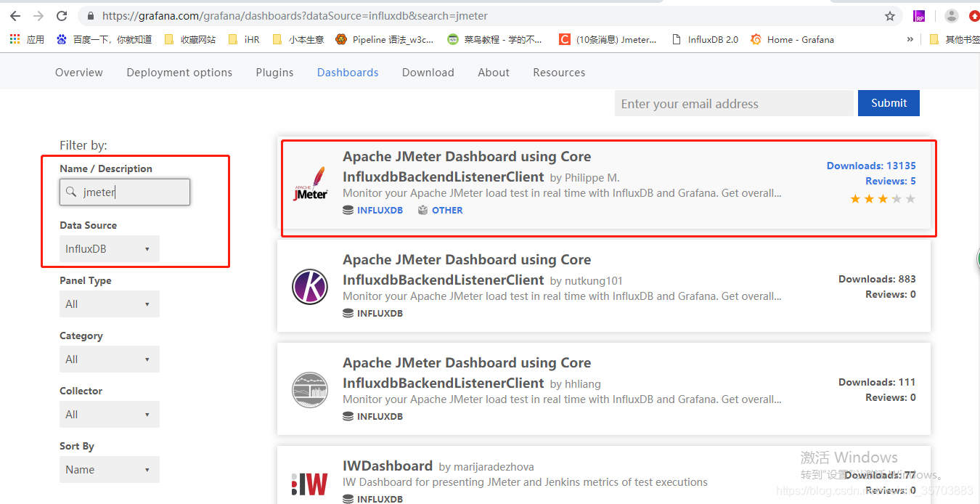Image resolution: width=980 pixels, height=504 pixels.
Task: Open the IWDashboard title link
Action: point(388,466)
